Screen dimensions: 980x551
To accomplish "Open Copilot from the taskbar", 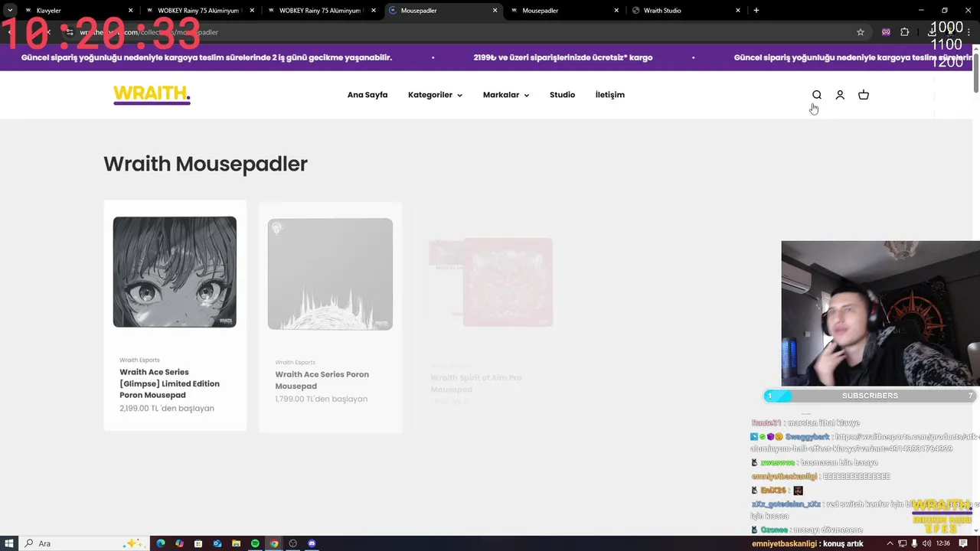I will click(179, 543).
